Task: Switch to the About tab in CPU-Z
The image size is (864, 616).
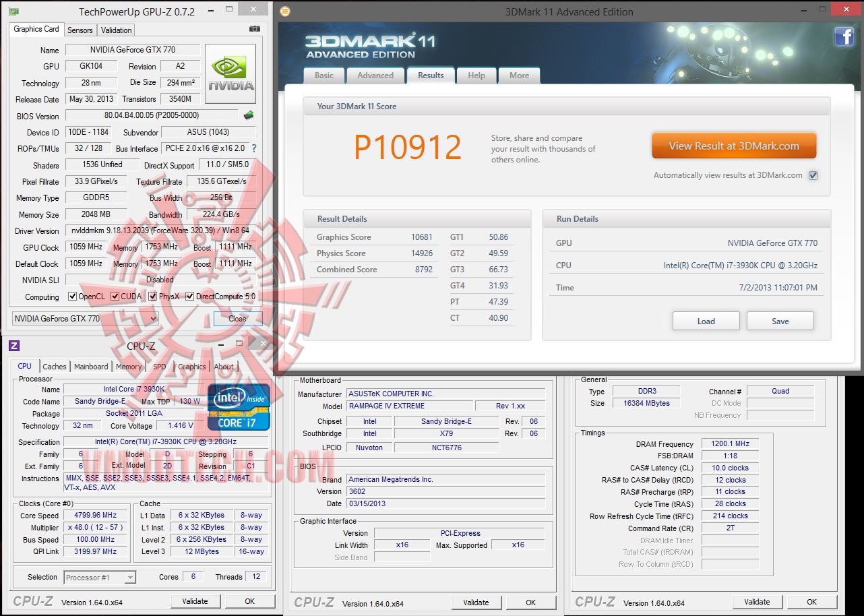Action: click(x=224, y=367)
